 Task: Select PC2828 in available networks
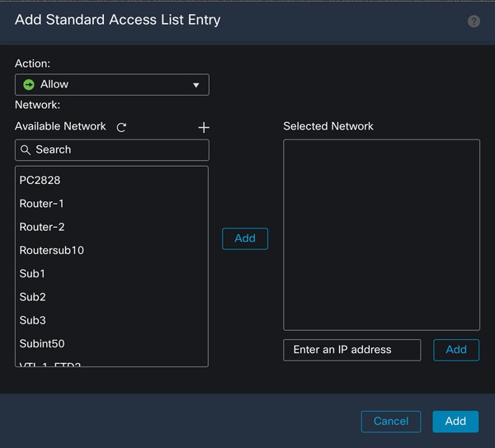111,181
